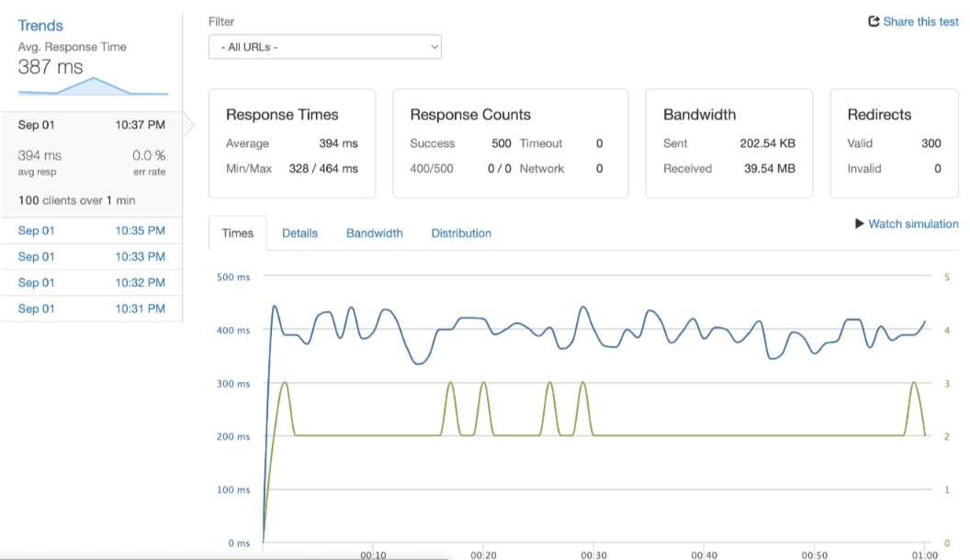Switch to the Details tab
Screen dimensions: 970x560
tap(299, 233)
